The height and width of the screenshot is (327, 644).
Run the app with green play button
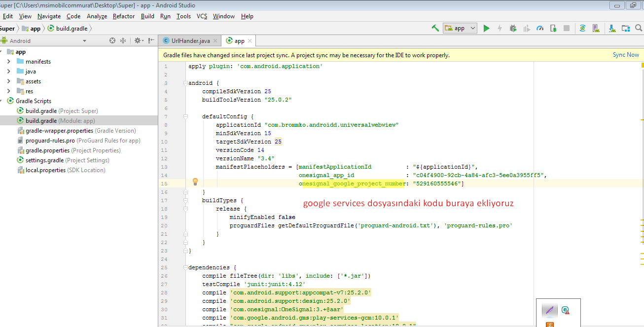pos(486,29)
